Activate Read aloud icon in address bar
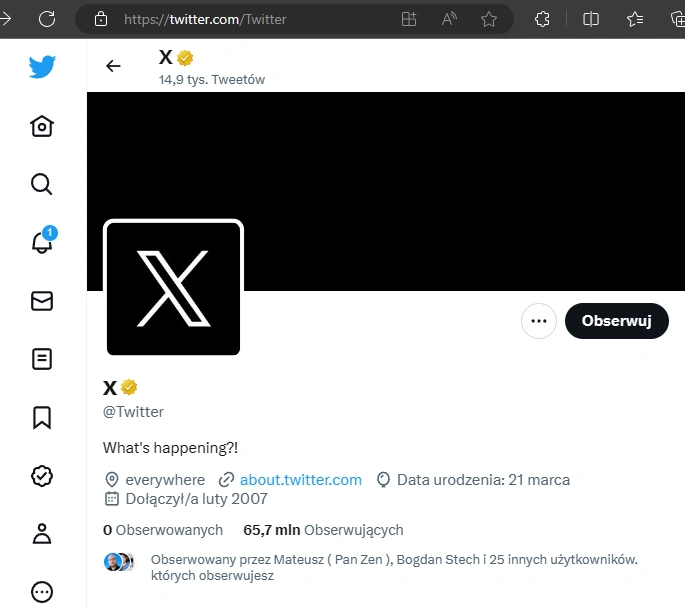The image size is (685, 610). tap(449, 19)
